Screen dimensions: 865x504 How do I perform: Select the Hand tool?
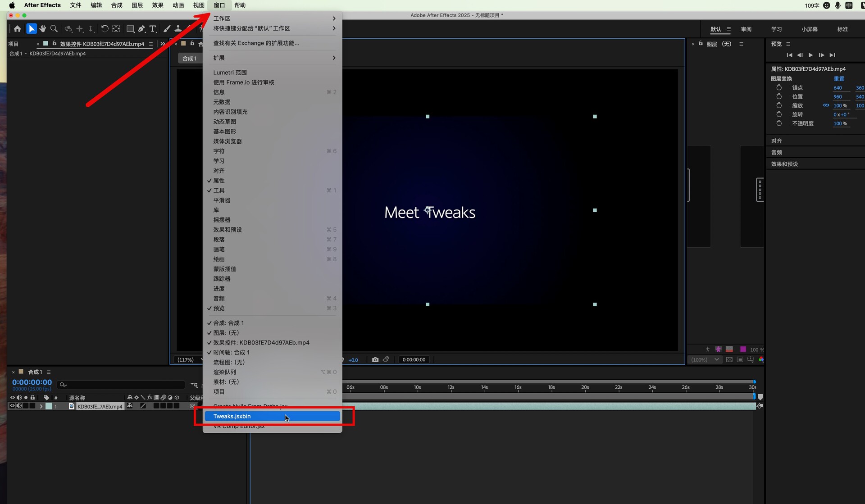click(43, 29)
